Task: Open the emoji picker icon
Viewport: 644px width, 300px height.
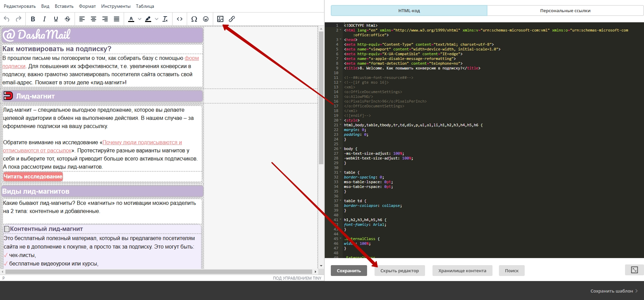Action: click(206, 19)
